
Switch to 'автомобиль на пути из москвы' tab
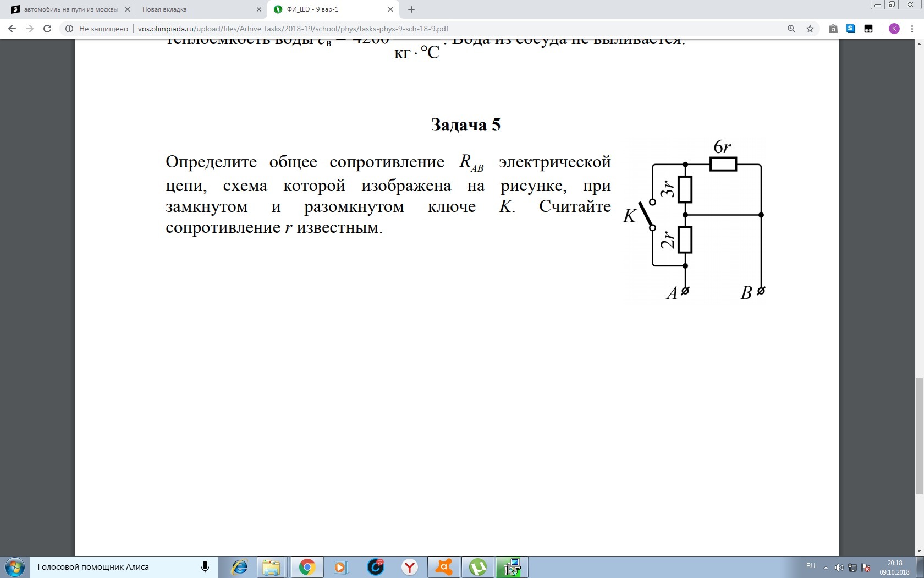click(69, 9)
